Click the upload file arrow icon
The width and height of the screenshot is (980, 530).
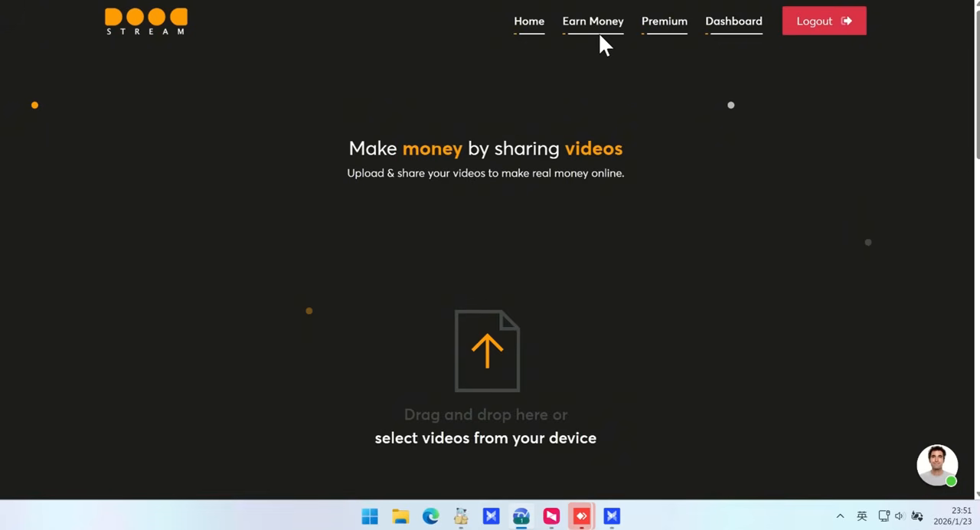click(487, 351)
